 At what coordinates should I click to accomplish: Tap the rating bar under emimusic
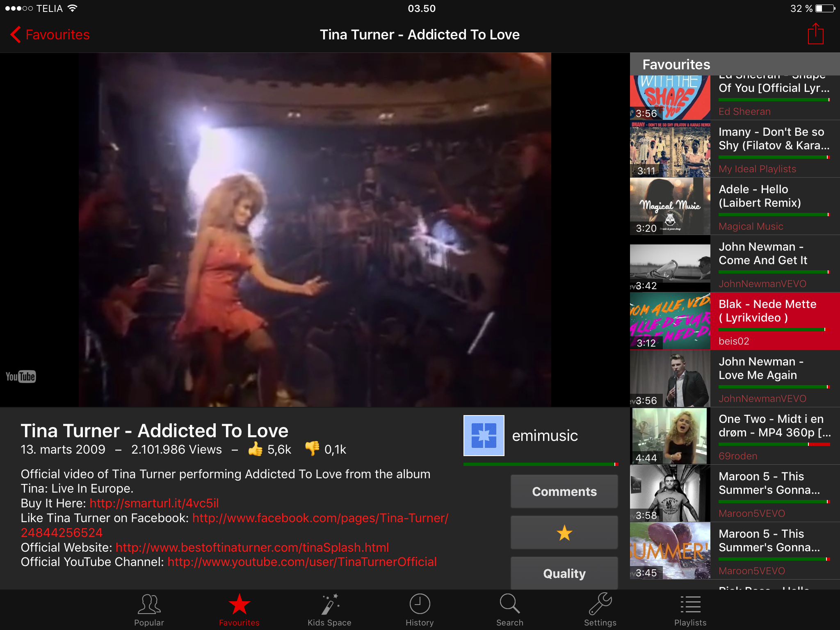coord(541,464)
